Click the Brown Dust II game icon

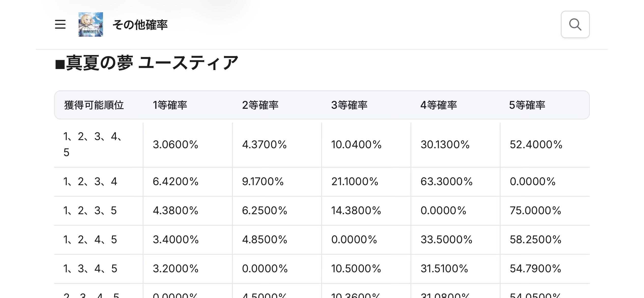pos(91,24)
